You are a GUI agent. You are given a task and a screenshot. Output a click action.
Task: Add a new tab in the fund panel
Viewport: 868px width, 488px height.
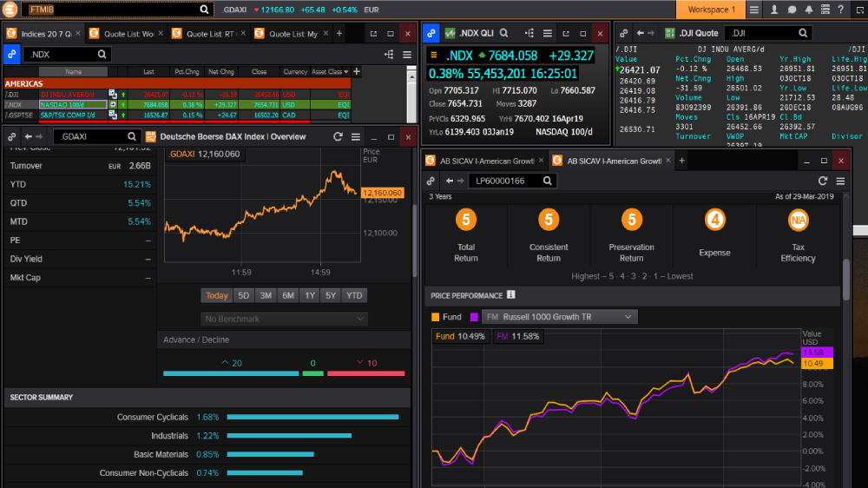(x=682, y=161)
